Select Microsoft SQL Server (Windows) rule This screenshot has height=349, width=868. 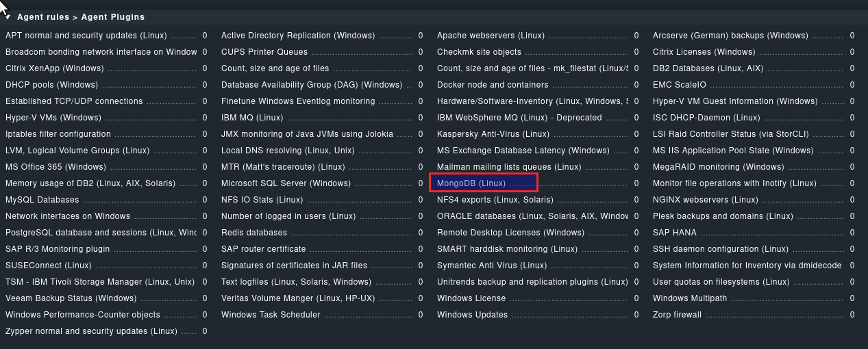(286, 183)
